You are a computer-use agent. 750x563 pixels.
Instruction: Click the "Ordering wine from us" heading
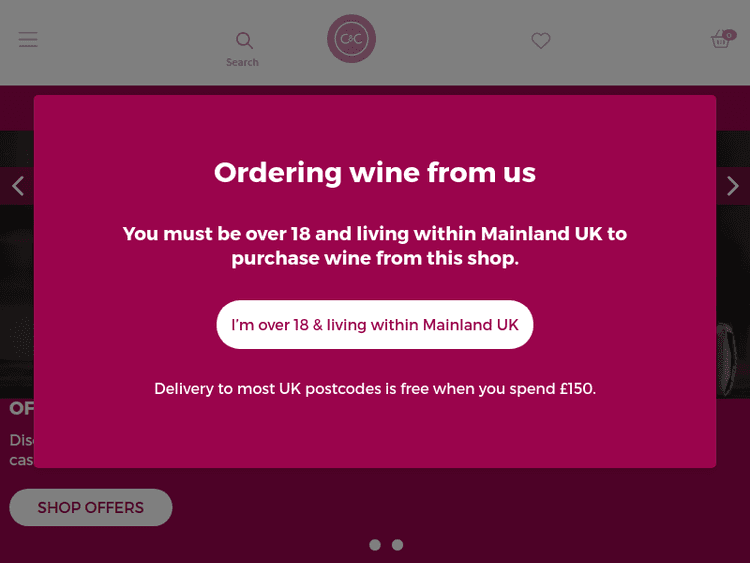click(375, 173)
